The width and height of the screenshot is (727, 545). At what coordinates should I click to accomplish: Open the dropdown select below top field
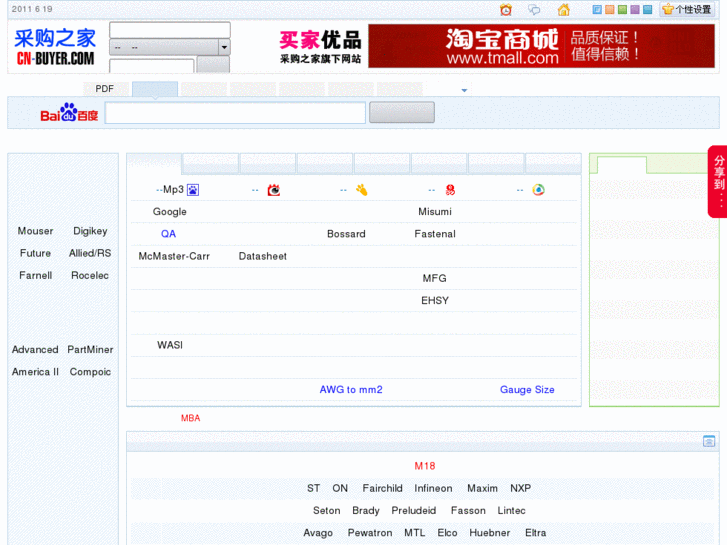tap(170, 47)
